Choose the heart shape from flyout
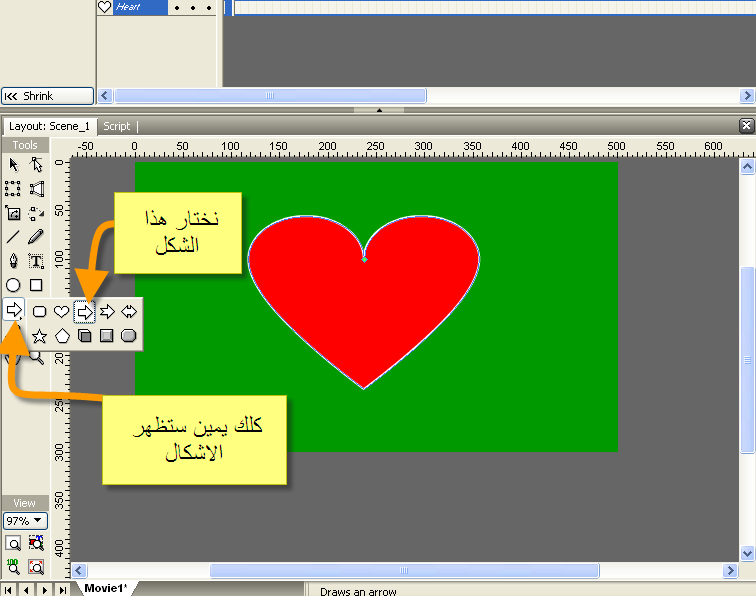This screenshot has height=596, width=756. click(x=62, y=312)
